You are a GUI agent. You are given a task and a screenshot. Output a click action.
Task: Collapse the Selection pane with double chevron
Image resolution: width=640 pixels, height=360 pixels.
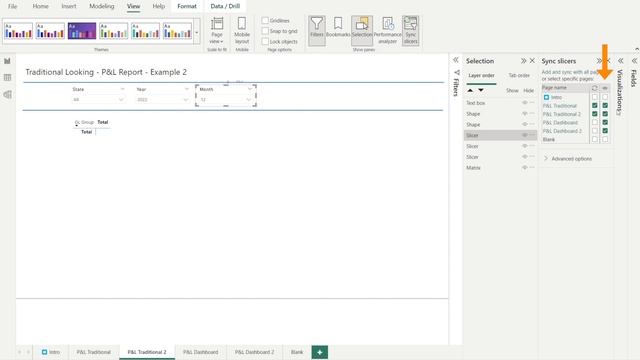click(x=523, y=61)
